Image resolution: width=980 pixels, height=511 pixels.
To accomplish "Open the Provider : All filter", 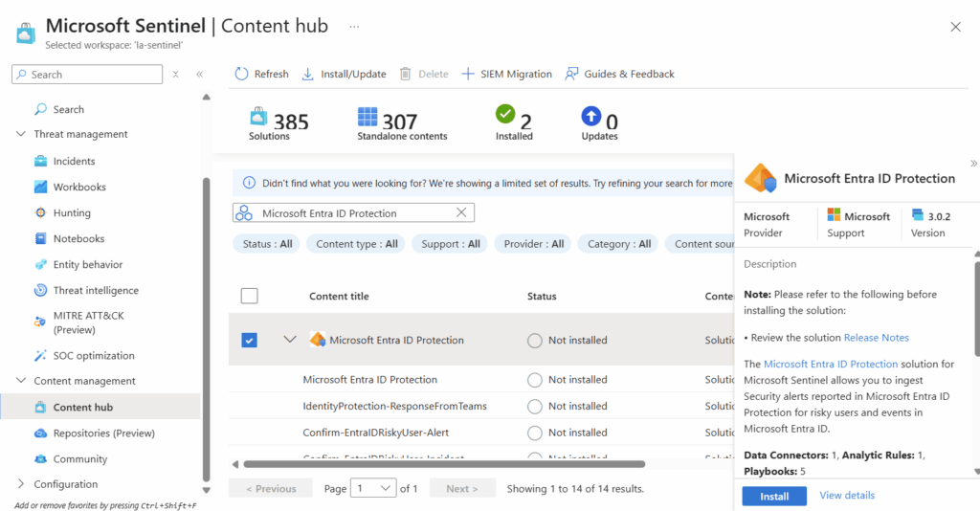I will [x=533, y=244].
